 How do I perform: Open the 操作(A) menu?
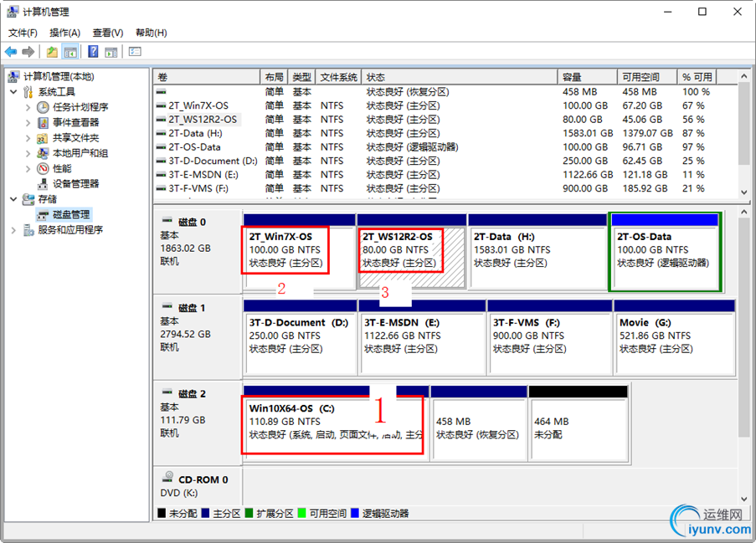pos(64,33)
